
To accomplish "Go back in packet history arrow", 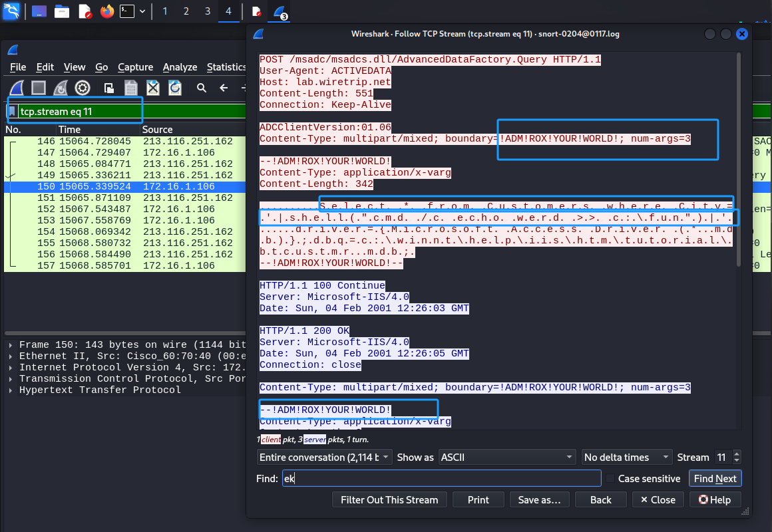I will [224, 88].
